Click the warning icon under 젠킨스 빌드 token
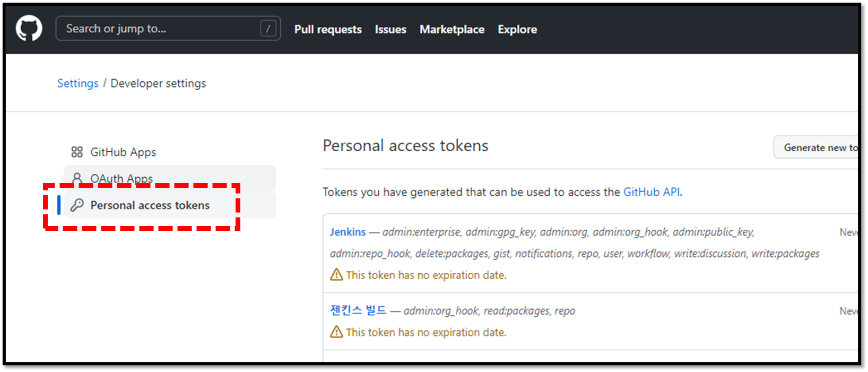 [x=336, y=332]
